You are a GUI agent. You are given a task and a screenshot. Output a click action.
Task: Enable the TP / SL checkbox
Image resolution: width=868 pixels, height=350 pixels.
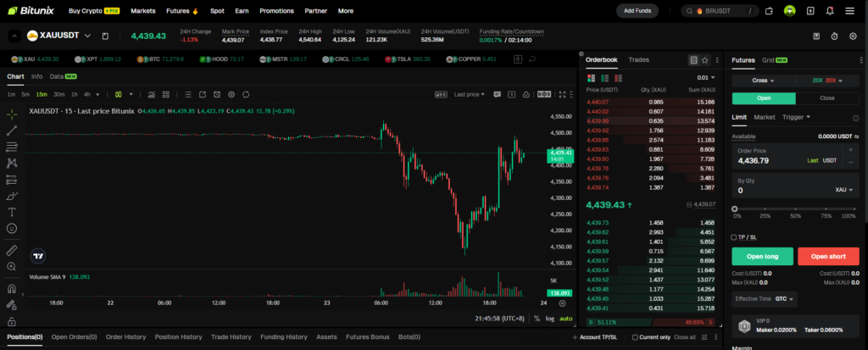[x=734, y=237]
